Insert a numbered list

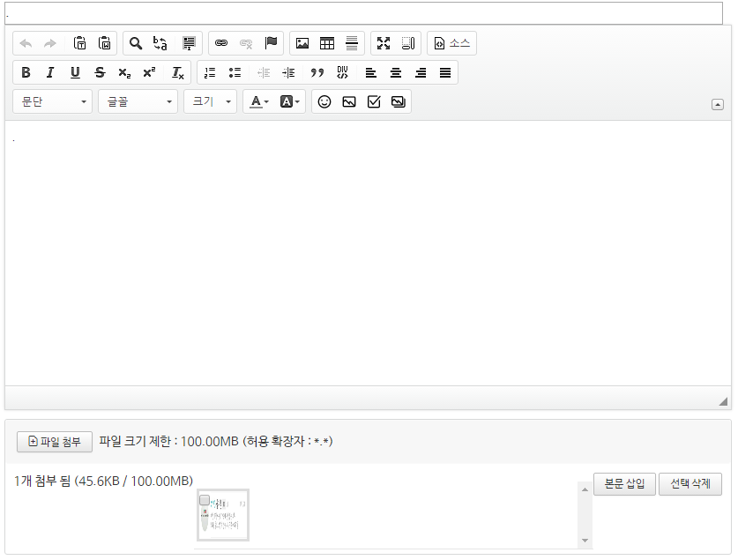pyautogui.click(x=210, y=72)
